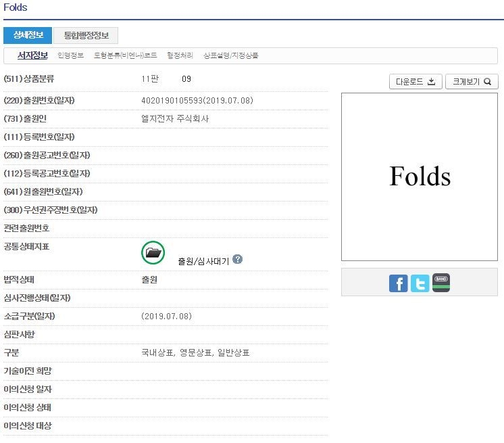Click the (111)등록번호(일자) label

[x=39, y=137]
